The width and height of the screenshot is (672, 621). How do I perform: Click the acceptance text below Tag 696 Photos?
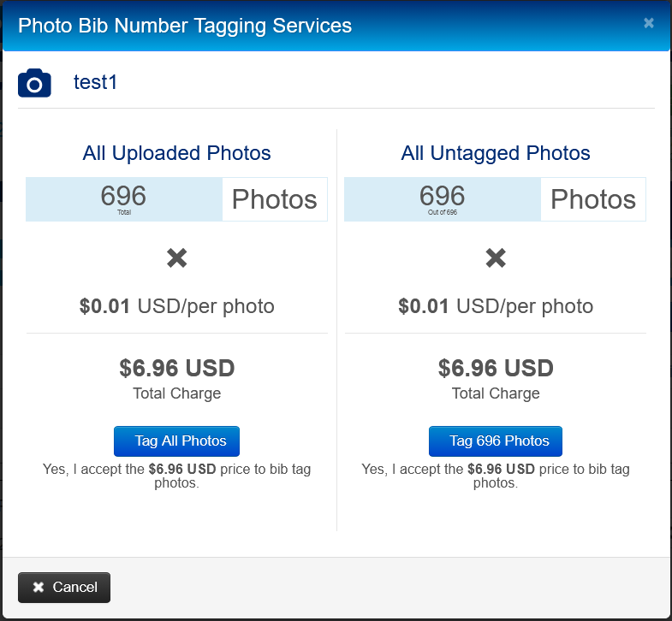pos(496,476)
